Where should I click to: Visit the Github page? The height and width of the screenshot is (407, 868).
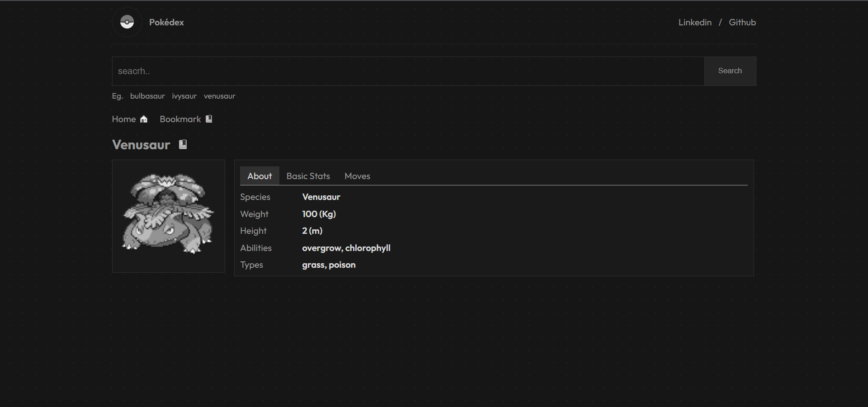click(x=742, y=22)
